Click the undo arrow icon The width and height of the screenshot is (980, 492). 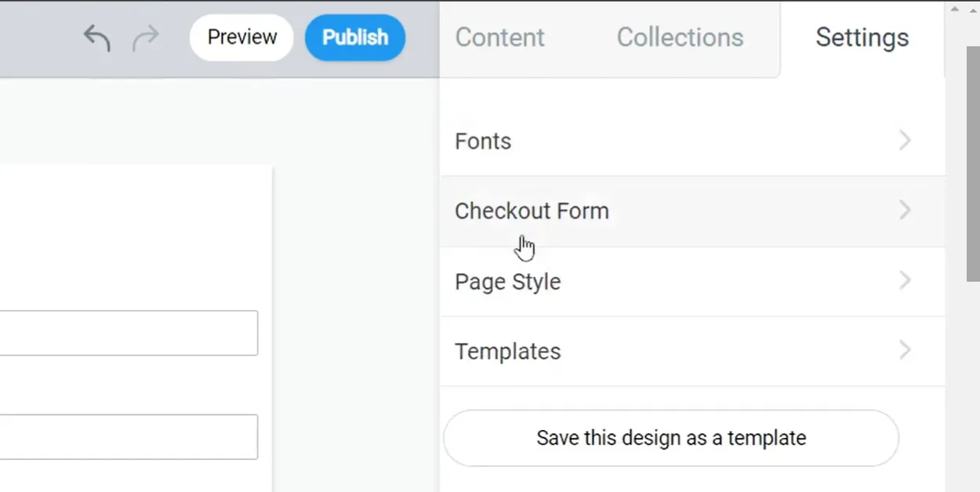tap(97, 38)
